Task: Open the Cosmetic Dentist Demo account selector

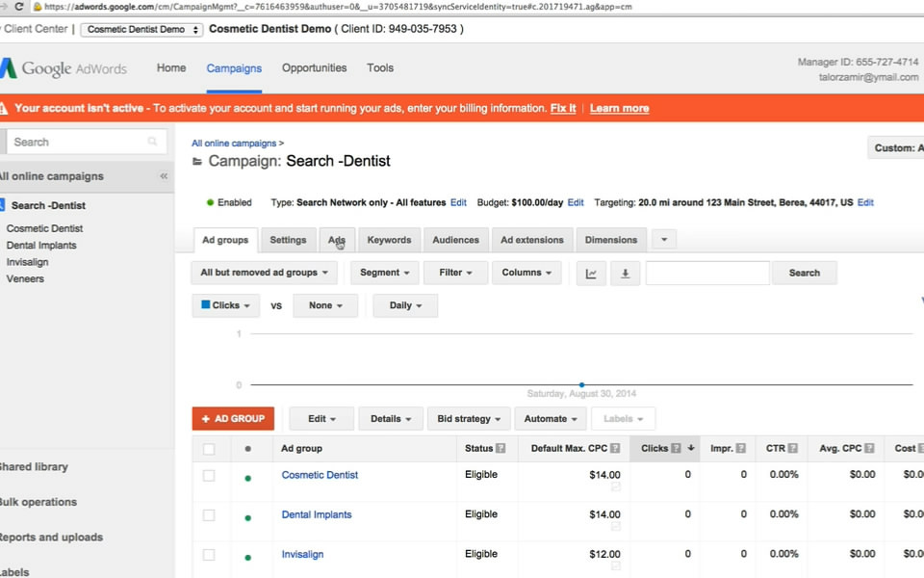Action: tap(141, 30)
